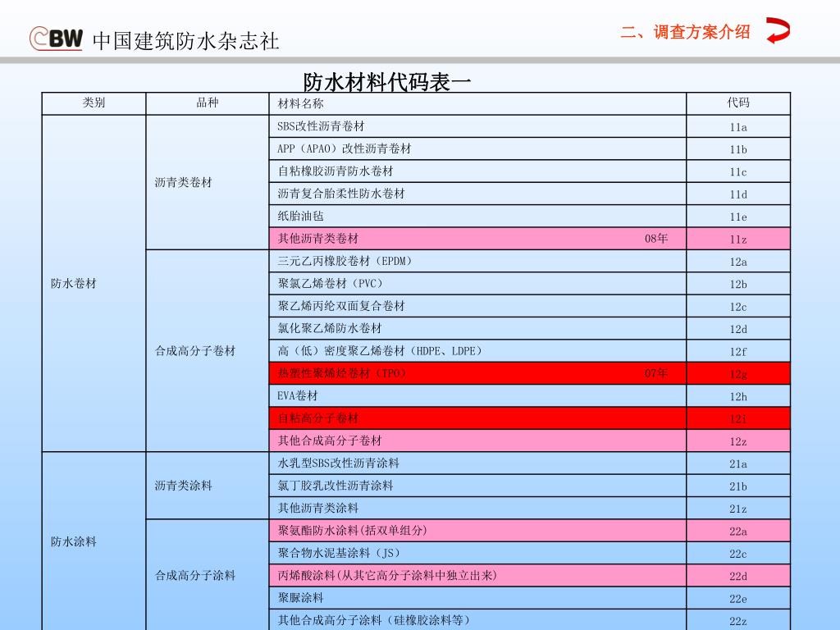Click the '合成高分子涂料' variety cell
840x630 pixels.
[208, 575]
